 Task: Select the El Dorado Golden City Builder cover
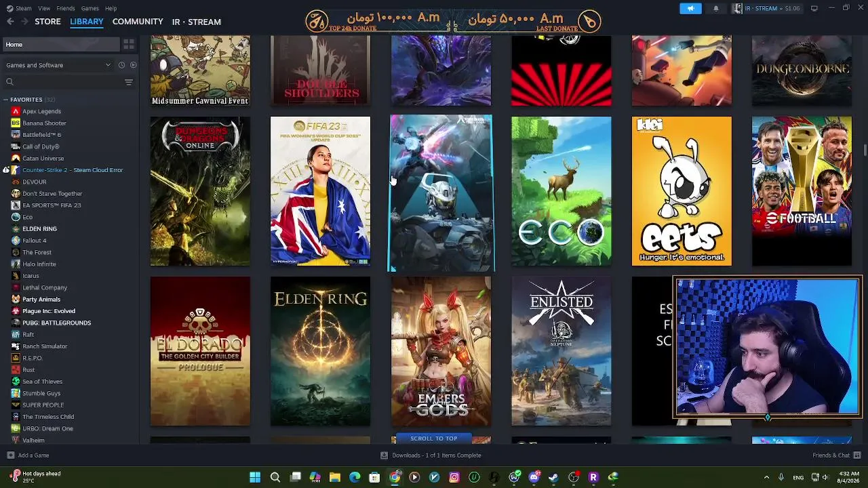200,351
